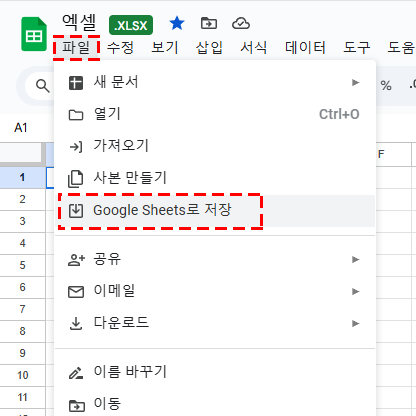Select 이동 menu entry

[215, 404]
